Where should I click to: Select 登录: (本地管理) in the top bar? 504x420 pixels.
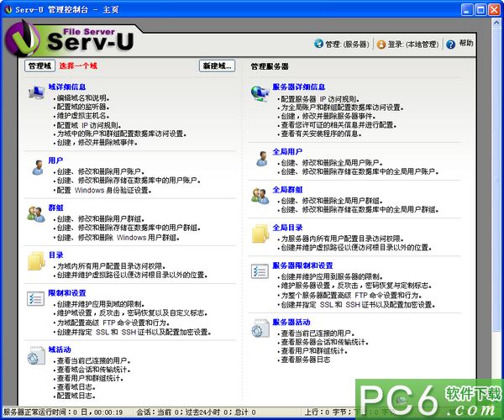click(x=407, y=44)
